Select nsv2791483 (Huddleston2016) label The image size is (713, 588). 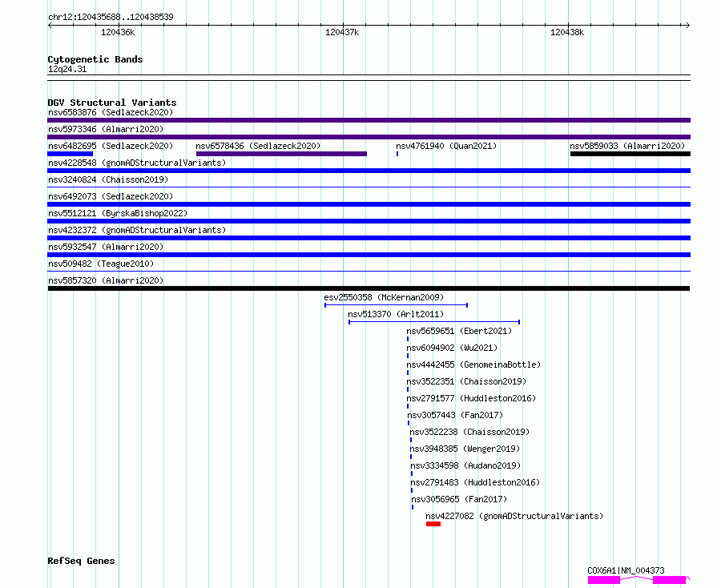point(475,482)
